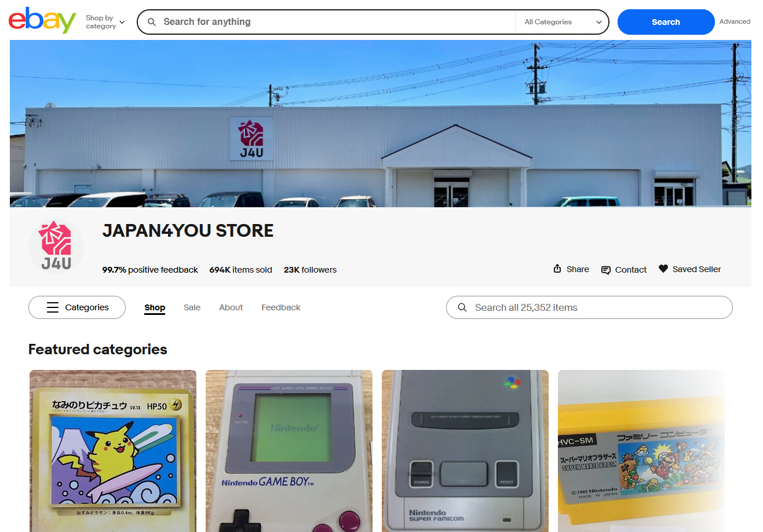763x532 pixels.
Task: Click the J4U store logo avatar
Action: tap(56, 247)
